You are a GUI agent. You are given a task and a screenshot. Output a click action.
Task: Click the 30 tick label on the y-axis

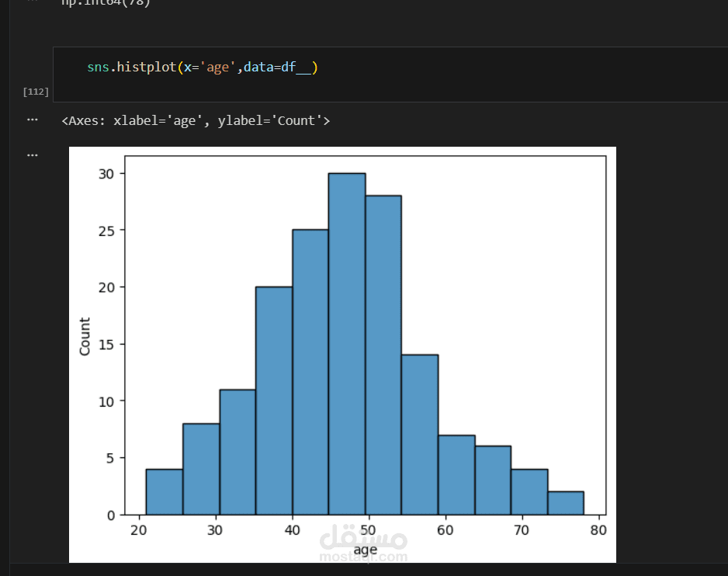click(x=106, y=174)
